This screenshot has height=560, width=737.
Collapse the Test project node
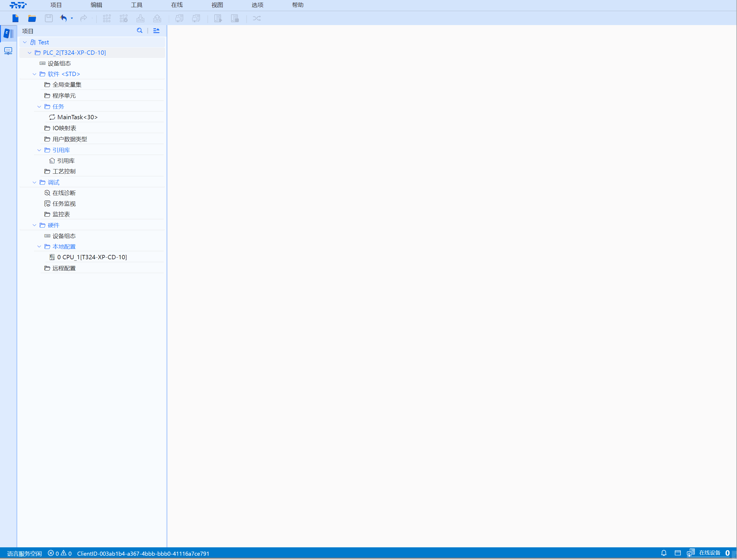[x=25, y=42]
